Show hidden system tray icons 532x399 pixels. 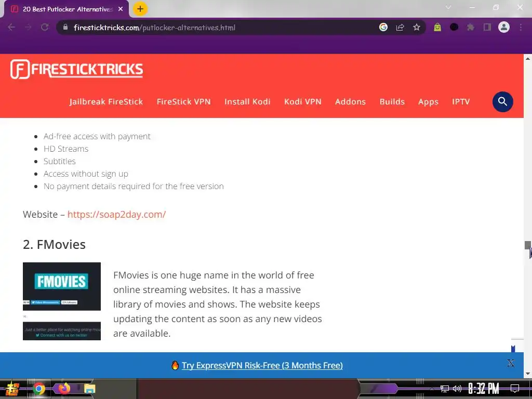(x=432, y=389)
